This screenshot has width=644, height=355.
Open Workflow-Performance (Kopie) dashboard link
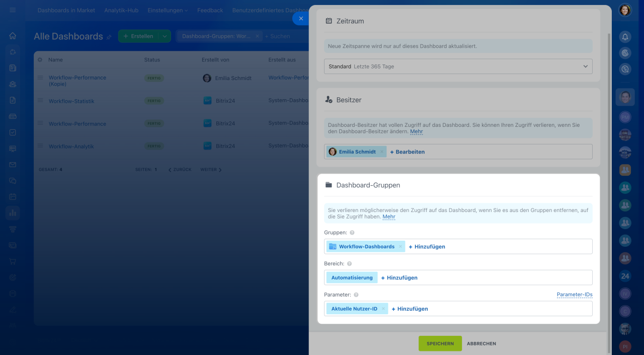[x=77, y=81]
